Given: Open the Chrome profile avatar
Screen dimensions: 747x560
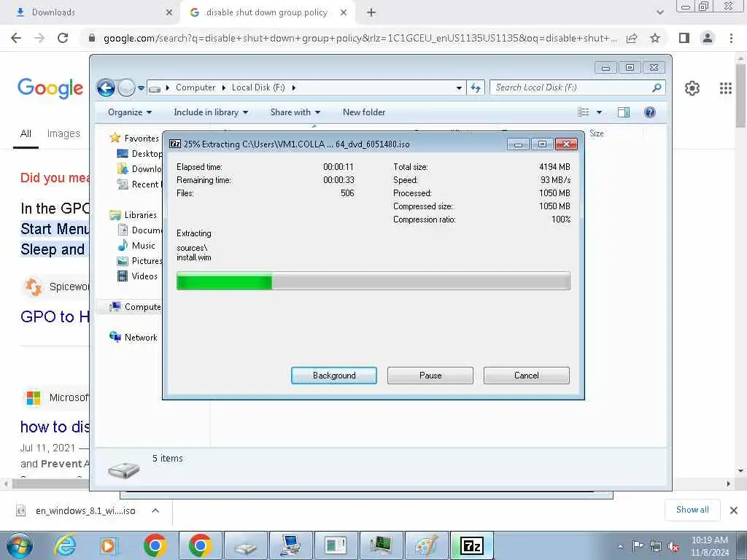Looking at the screenshot, I should coord(708,38).
